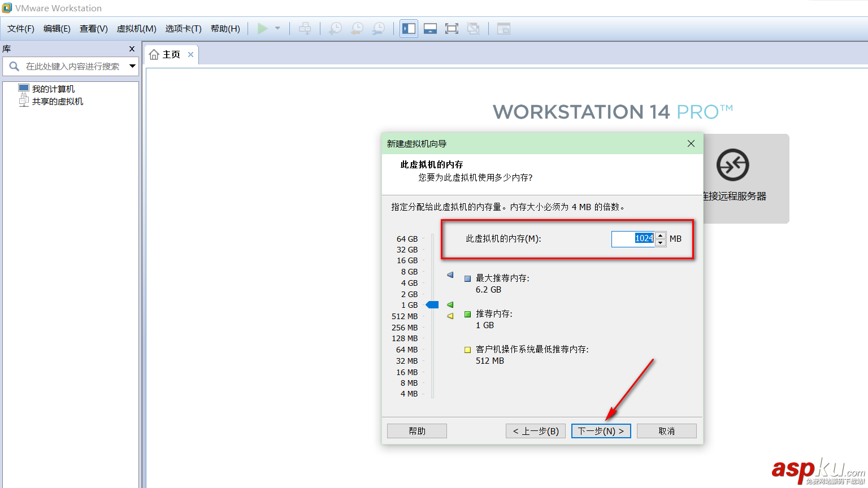Click the 4 GB memory scale label
Image resolution: width=868 pixels, height=488 pixels.
(x=409, y=283)
